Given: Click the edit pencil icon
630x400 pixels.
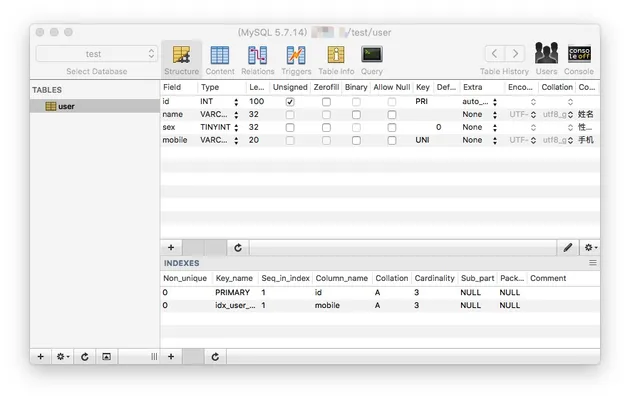Looking at the screenshot, I should point(567,247).
